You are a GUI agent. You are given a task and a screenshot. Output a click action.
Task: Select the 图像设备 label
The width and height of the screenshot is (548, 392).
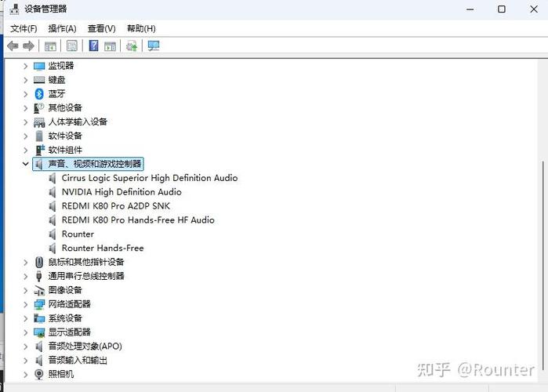tap(65, 290)
